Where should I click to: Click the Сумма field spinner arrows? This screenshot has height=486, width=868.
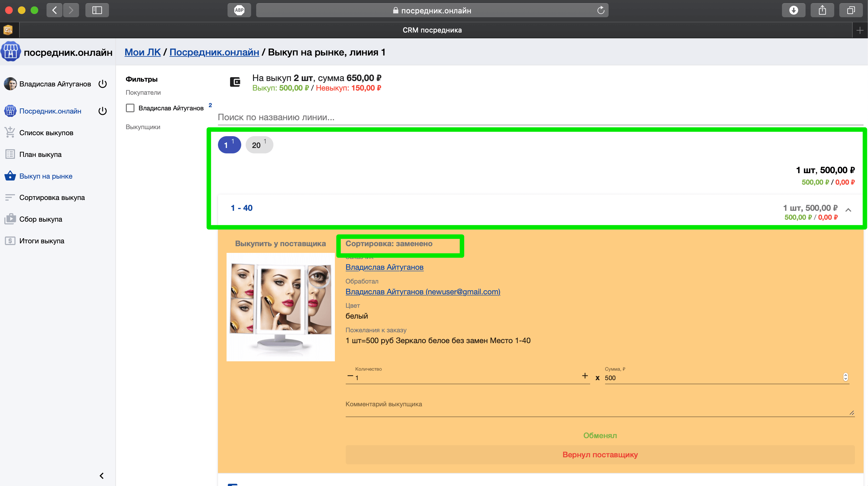coord(845,377)
